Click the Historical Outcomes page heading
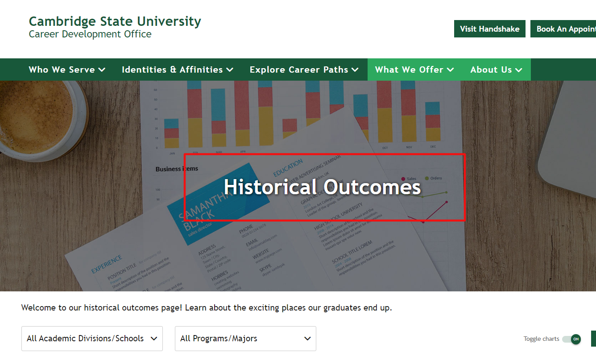Viewport: 596px width, 364px height. tap(322, 187)
